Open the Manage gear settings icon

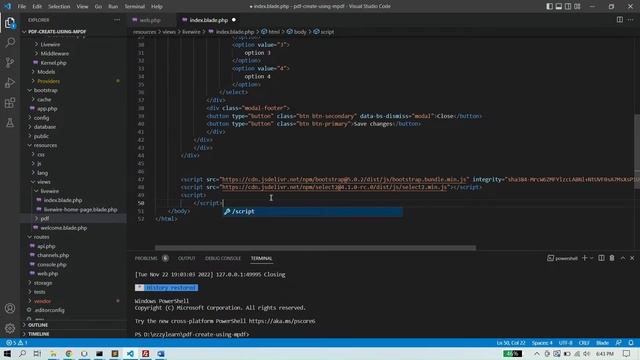tap(10, 328)
